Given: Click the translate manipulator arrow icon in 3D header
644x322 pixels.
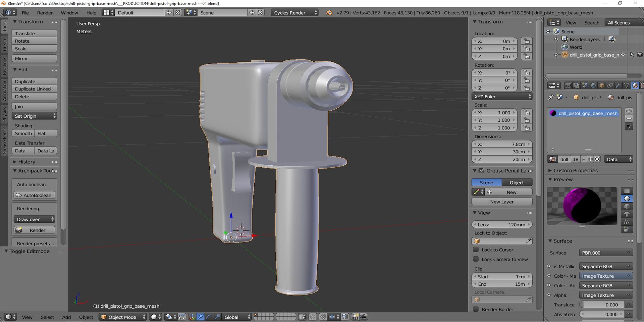Looking at the screenshot, I should pos(200,317).
